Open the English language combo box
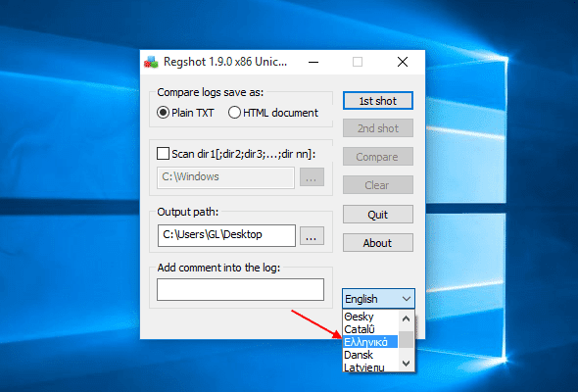Viewport: 578px width, 392px height. tap(378, 298)
